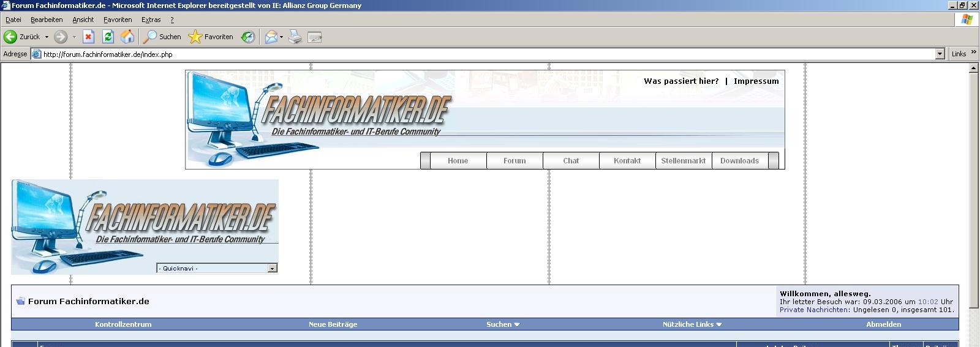Click the Kontakt navigation tab
Viewport: 980px width, 347px height.
(627, 160)
